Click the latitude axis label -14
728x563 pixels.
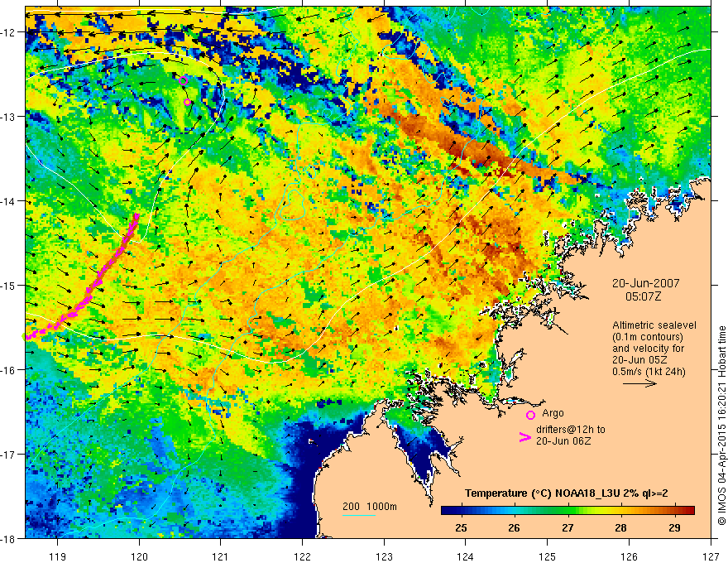click(8, 200)
